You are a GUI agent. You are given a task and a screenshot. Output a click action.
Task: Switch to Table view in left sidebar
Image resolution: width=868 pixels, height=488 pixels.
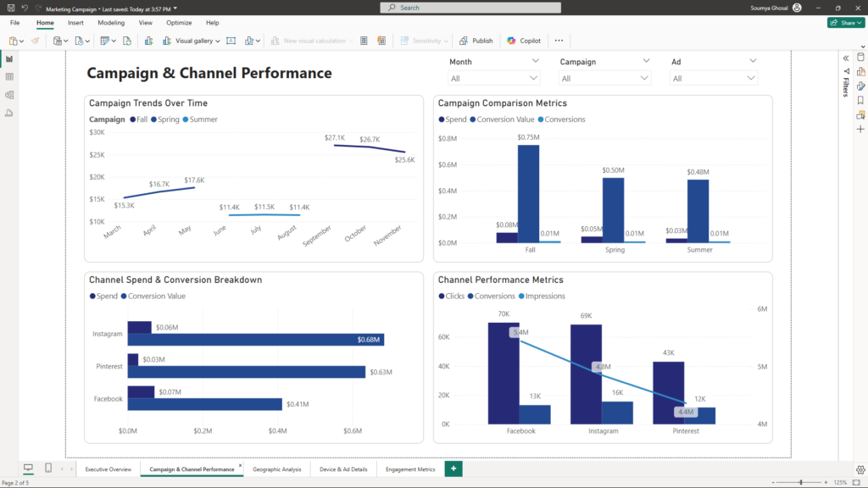click(9, 77)
